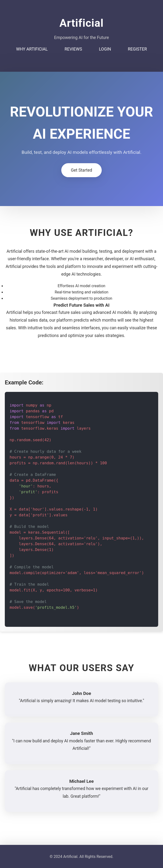Select the Seamless deployment to production item
This screenshot has width=163, height=868.
tap(81, 298)
